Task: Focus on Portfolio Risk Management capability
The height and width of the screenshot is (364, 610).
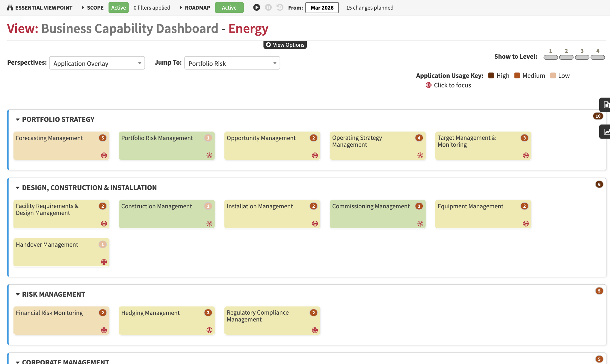Action: 209,155
